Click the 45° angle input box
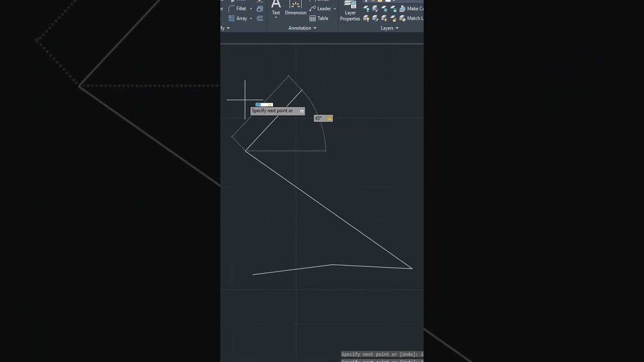 tap(324, 118)
